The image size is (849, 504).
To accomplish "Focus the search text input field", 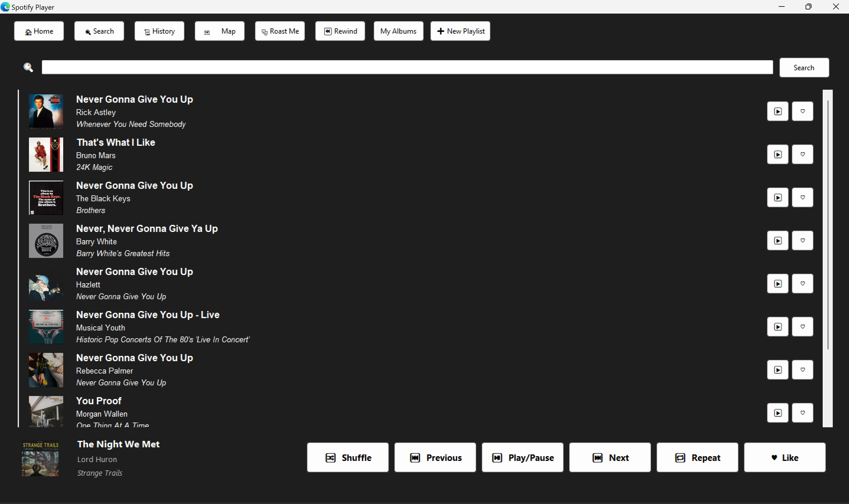I will [407, 67].
